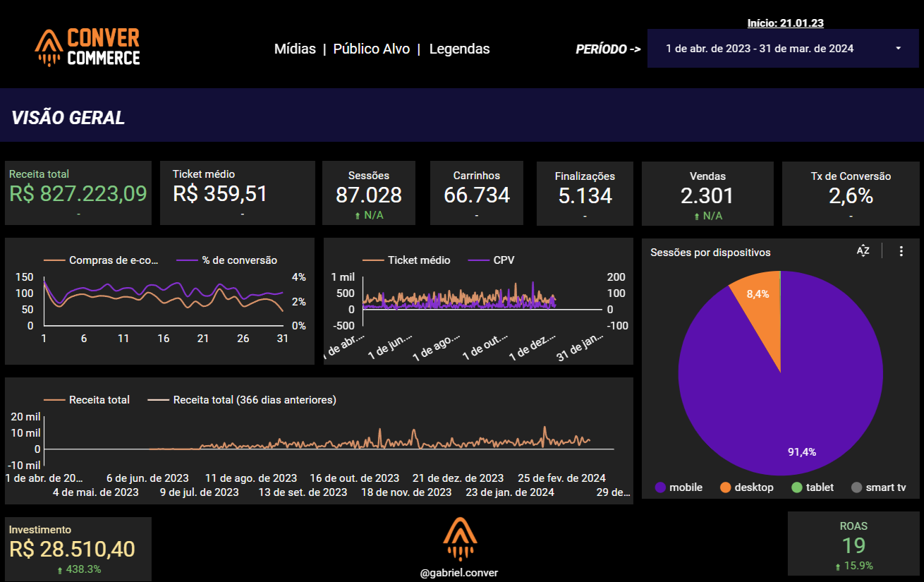This screenshot has width=924, height=582.
Task: Click the Receita total scorecard
Action: [78, 193]
